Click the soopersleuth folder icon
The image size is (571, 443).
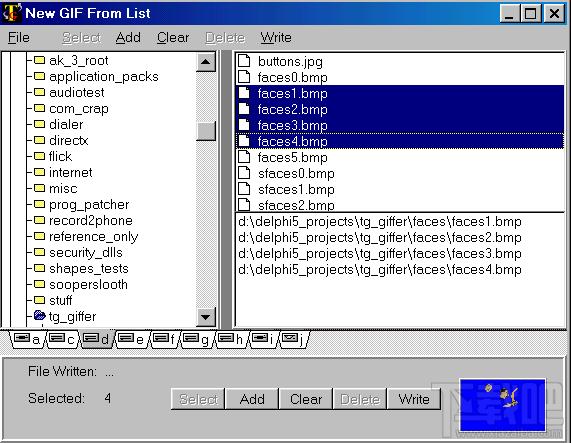[39, 284]
